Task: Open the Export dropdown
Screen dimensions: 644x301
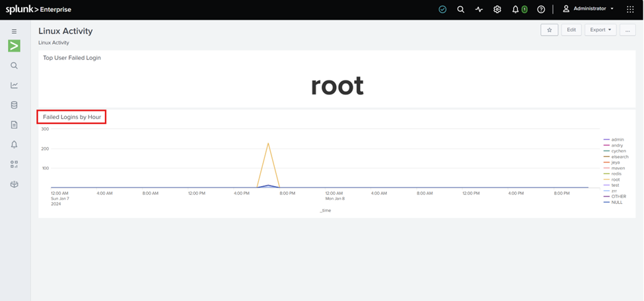Action: click(600, 30)
